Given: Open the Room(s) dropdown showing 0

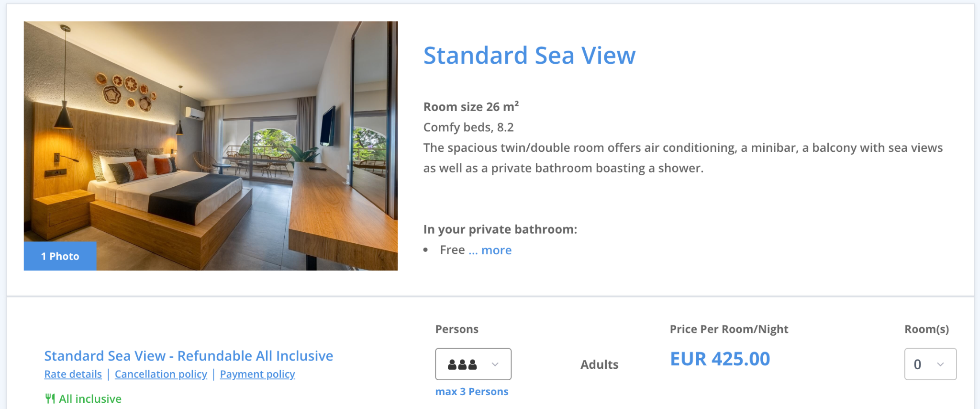Looking at the screenshot, I should coord(930,364).
